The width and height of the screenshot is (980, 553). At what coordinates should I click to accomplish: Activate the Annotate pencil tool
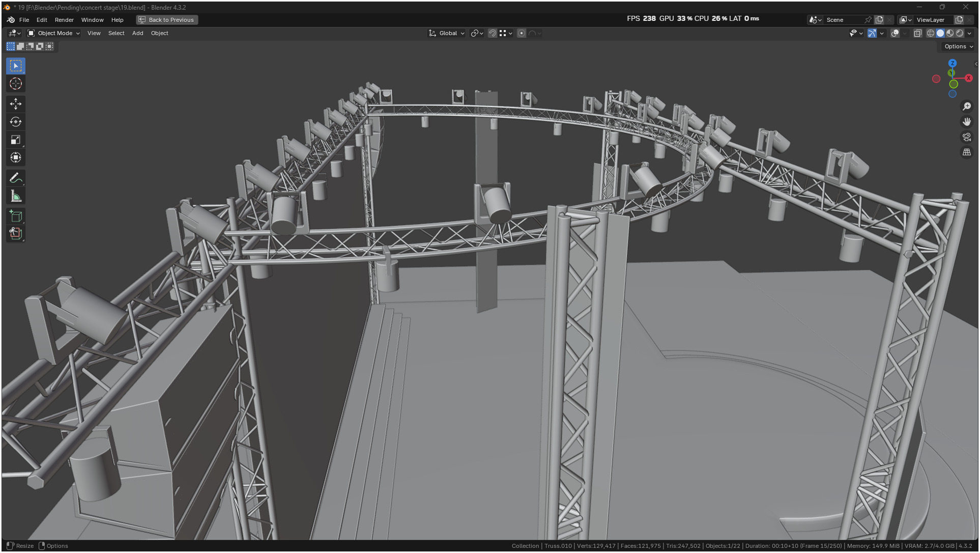15,178
